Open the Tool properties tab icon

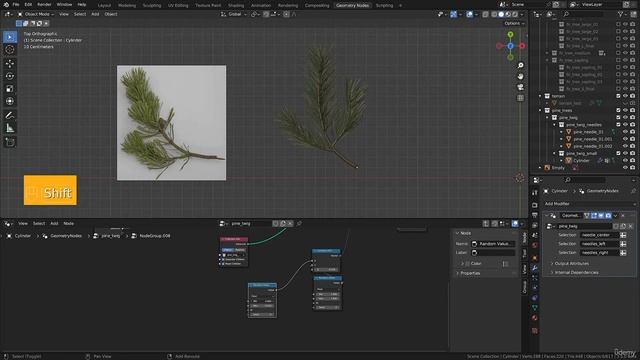535,193
